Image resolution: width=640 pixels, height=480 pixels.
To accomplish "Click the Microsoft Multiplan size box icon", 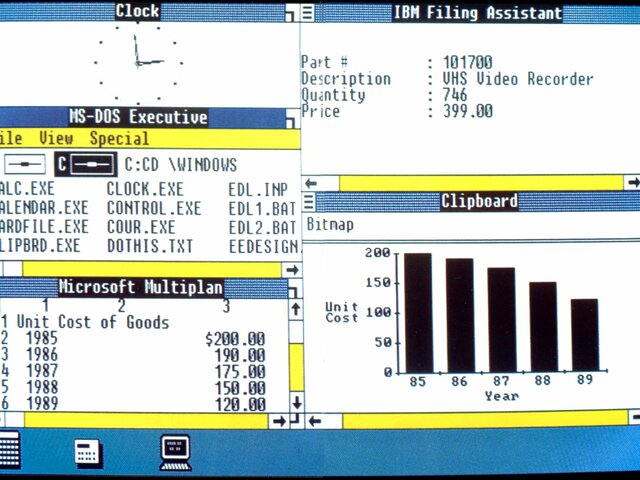I will pos(293,289).
